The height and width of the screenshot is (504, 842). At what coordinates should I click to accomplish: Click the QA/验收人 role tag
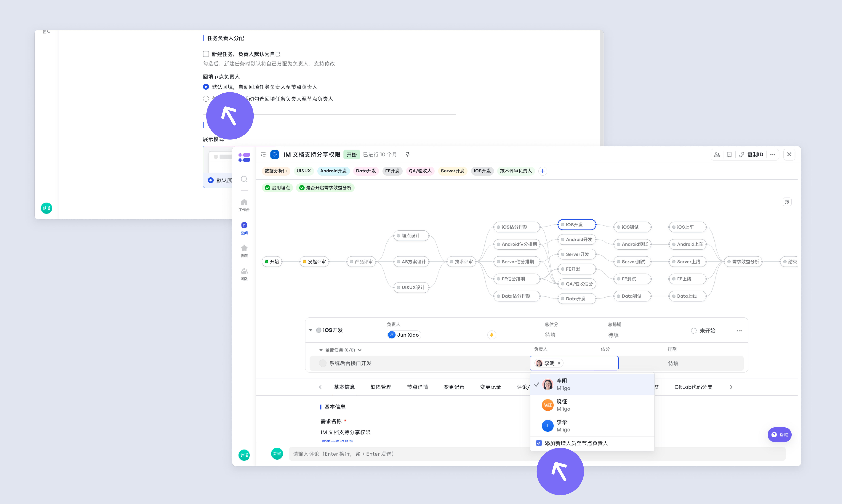pos(420,171)
